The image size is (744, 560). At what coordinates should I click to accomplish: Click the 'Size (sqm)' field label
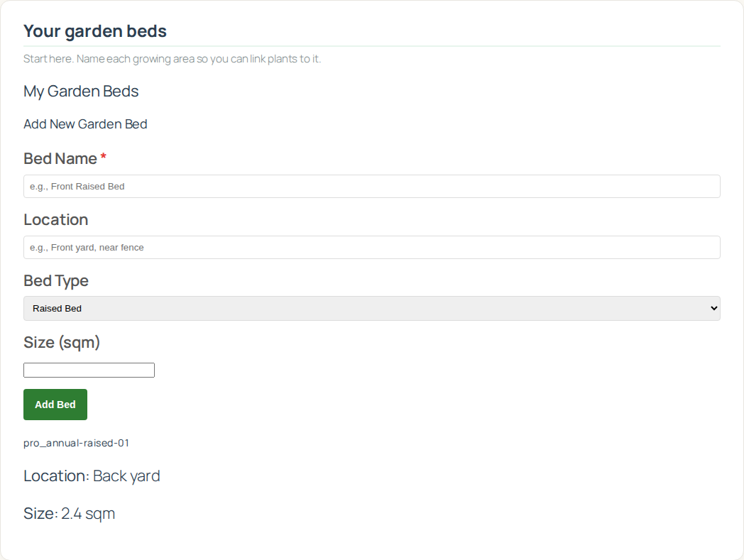(62, 342)
